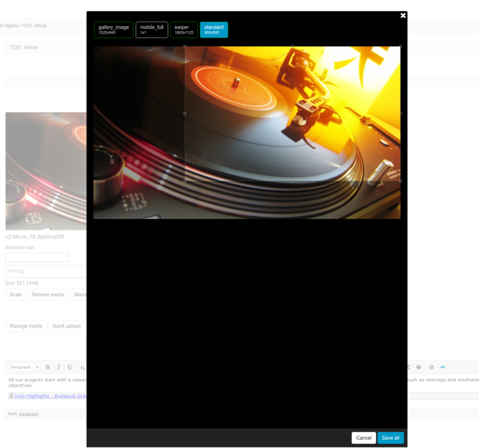Image resolution: width=479 pixels, height=448 pixels.
Task: Grab the top-left crop selection handle
Action: pos(185,47)
